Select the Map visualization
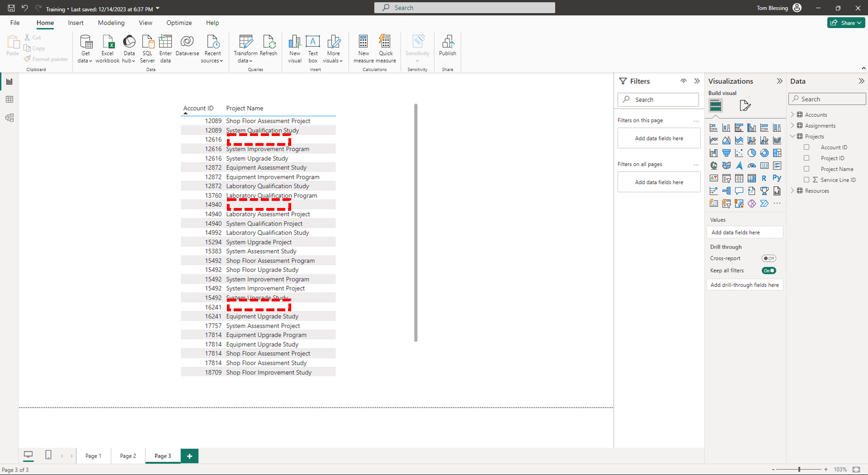 click(713, 166)
